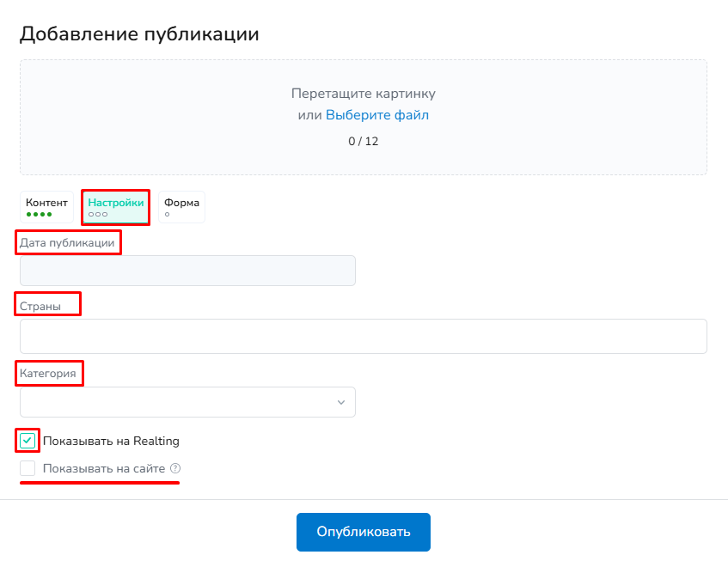Switch to the Контент tab
Viewport: 728px width, 561px height.
point(46,207)
